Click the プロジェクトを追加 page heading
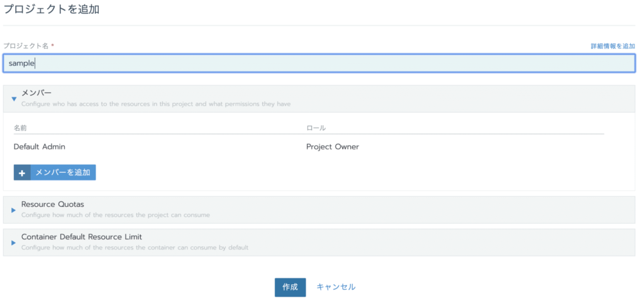The height and width of the screenshot is (301, 644). click(x=52, y=9)
